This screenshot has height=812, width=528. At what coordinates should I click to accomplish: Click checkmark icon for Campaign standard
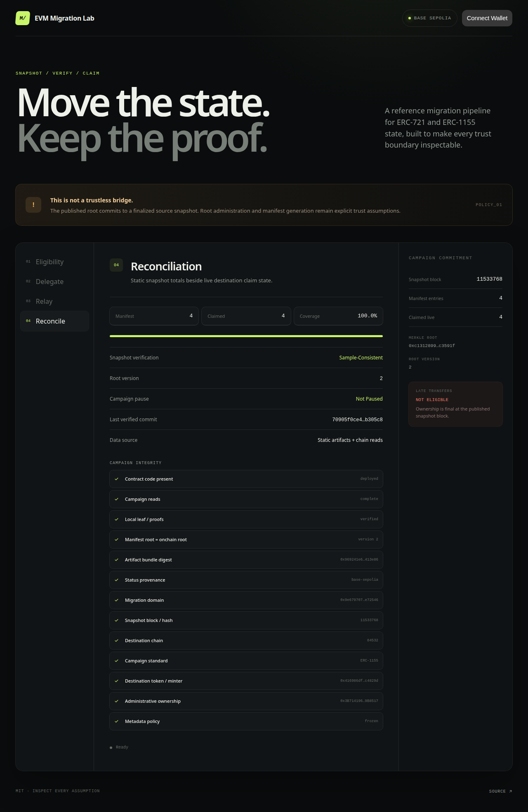pos(117,661)
